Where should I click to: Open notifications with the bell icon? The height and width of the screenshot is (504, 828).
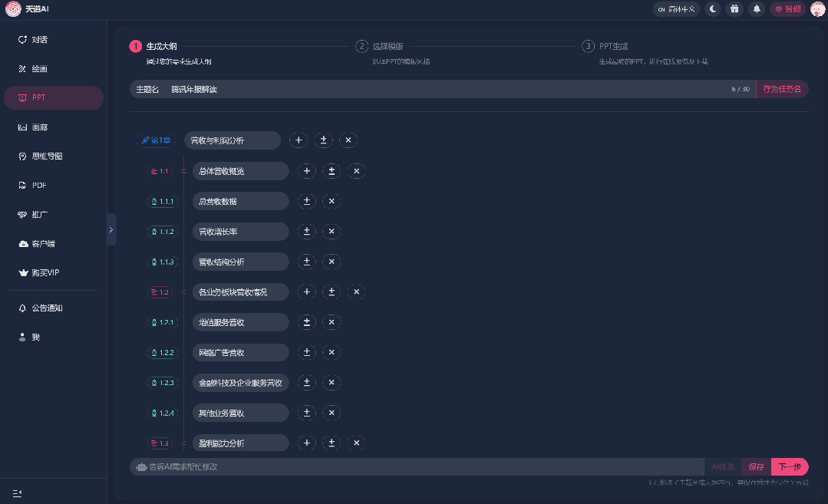point(757,9)
